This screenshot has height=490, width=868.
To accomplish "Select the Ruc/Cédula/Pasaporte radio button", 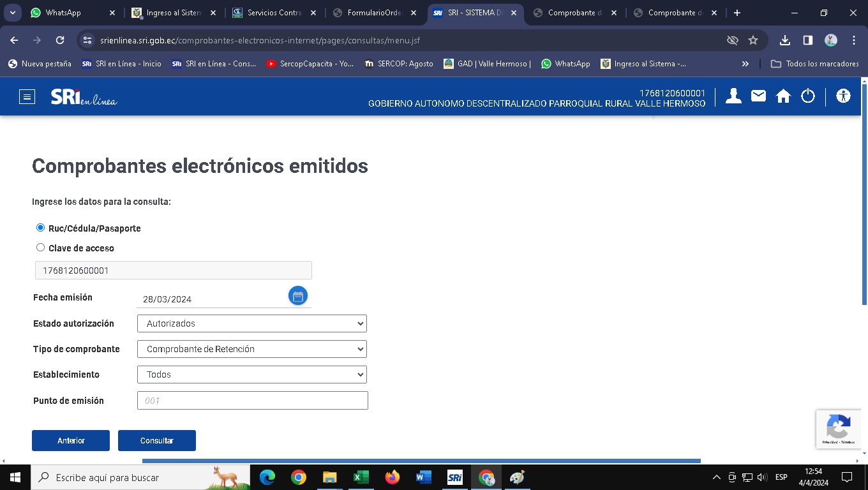I will (x=41, y=228).
